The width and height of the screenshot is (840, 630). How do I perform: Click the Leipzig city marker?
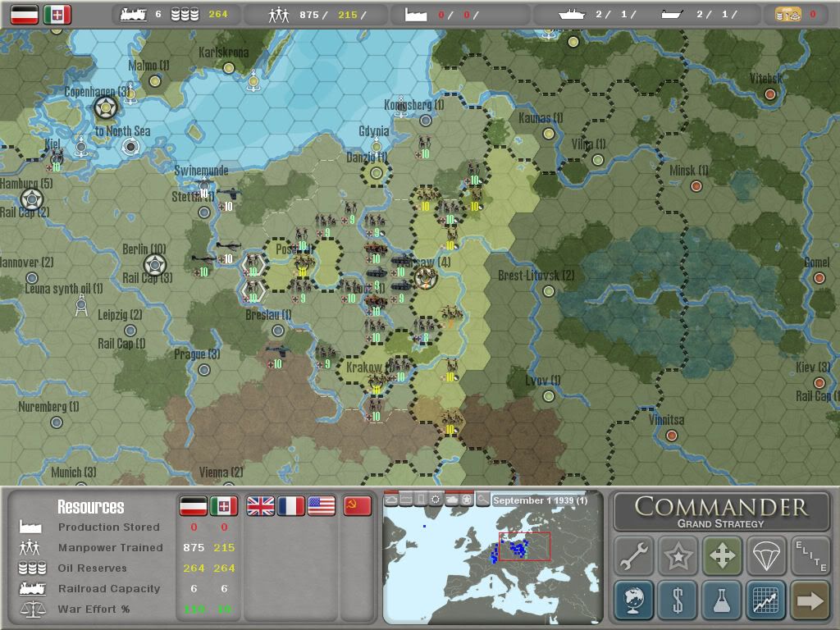[x=130, y=331]
